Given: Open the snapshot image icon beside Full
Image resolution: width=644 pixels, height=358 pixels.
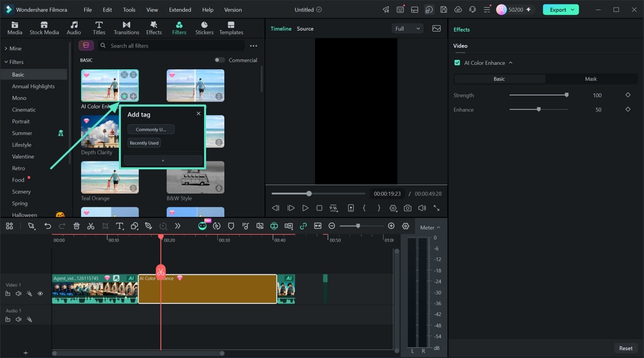Looking at the screenshot, I should (436, 29).
